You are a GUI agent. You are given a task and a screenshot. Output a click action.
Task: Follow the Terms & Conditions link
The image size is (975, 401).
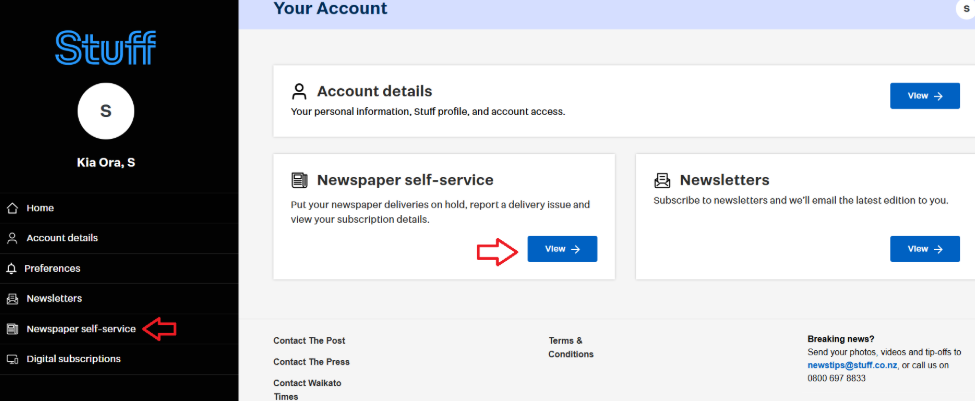pos(570,347)
